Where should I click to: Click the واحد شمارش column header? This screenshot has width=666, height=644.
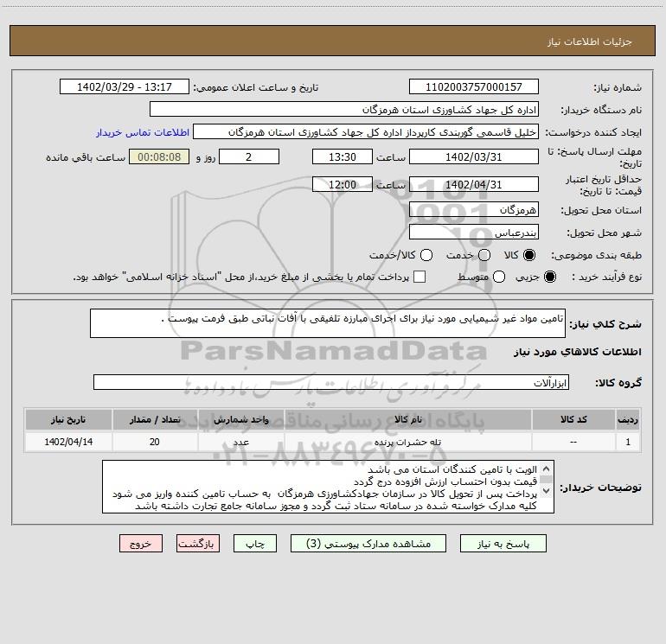240,419
